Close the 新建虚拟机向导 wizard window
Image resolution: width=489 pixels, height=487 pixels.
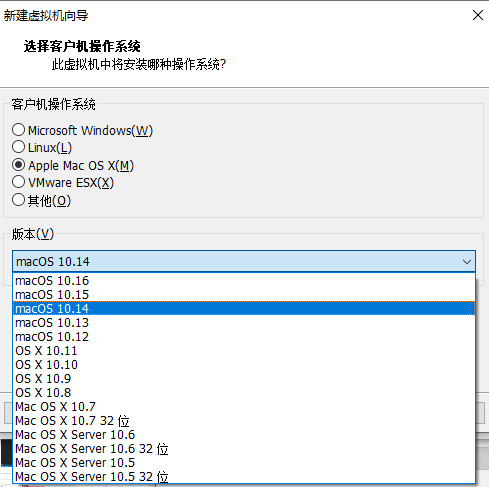(478, 15)
